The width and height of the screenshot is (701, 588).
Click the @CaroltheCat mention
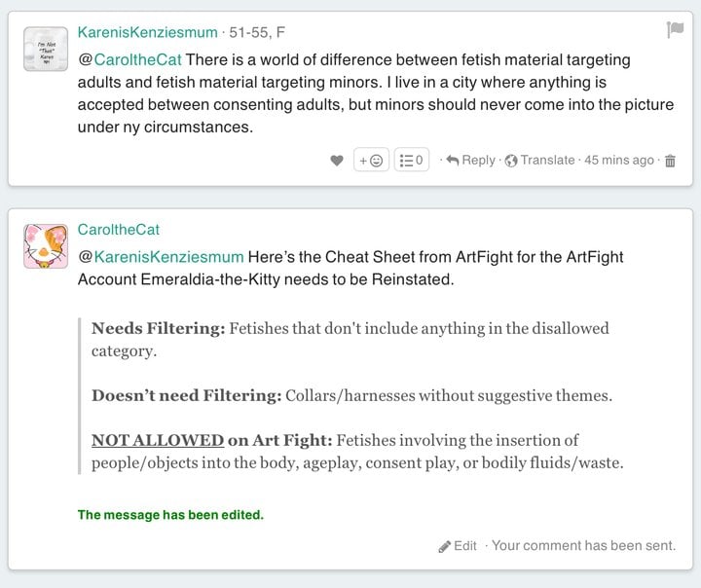(x=129, y=59)
